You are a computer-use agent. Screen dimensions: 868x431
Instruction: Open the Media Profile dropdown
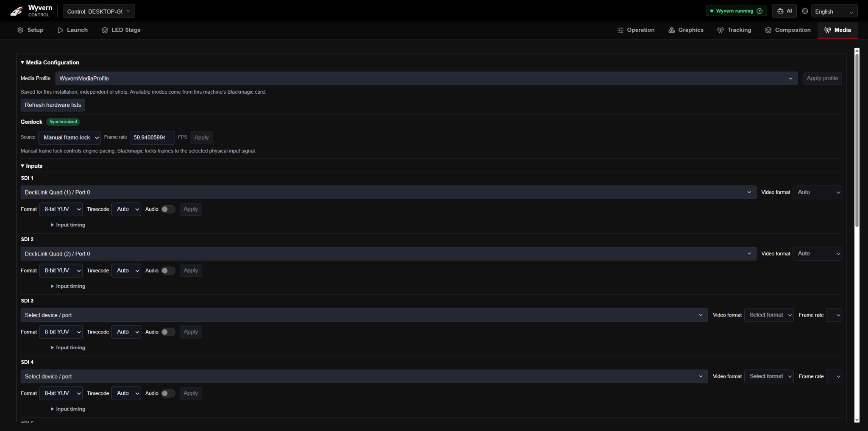(426, 78)
